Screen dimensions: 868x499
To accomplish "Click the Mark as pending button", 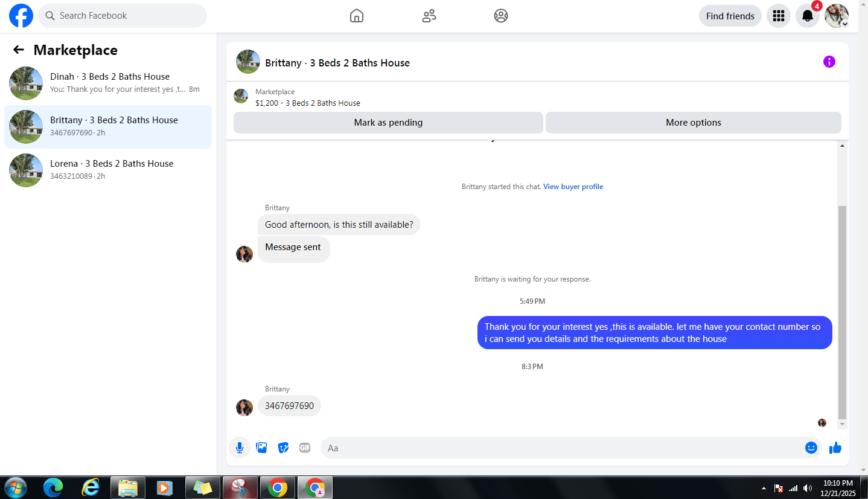I will point(388,123).
